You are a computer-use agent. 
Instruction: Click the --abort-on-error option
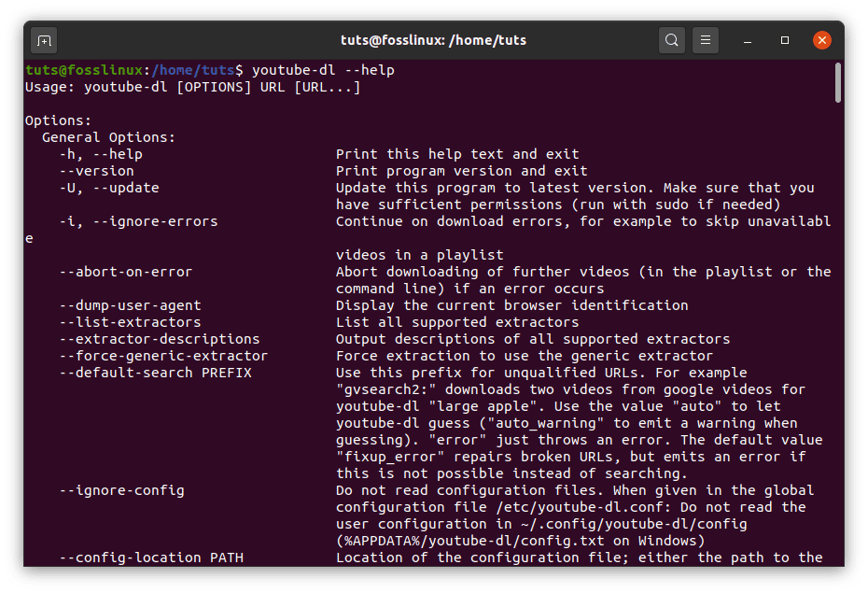(x=126, y=272)
